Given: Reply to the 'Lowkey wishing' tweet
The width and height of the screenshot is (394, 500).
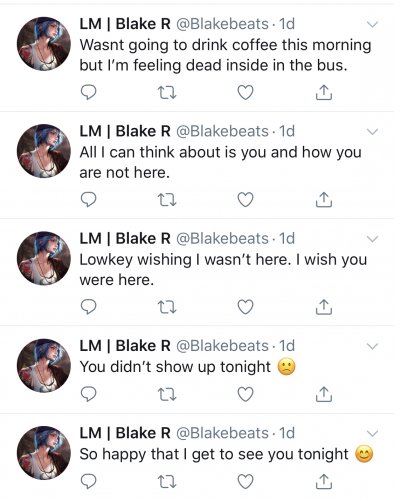Looking at the screenshot, I should (x=89, y=307).
